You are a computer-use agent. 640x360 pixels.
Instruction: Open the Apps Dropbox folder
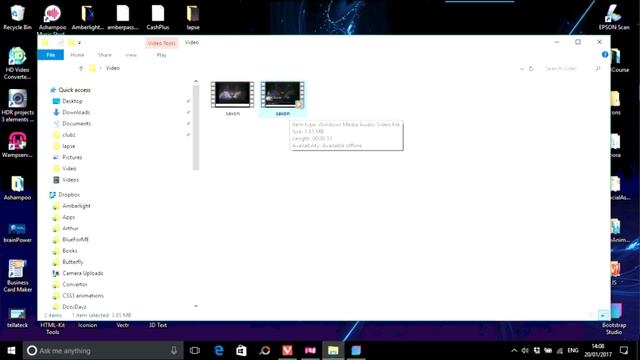click(x=69, y=217)
